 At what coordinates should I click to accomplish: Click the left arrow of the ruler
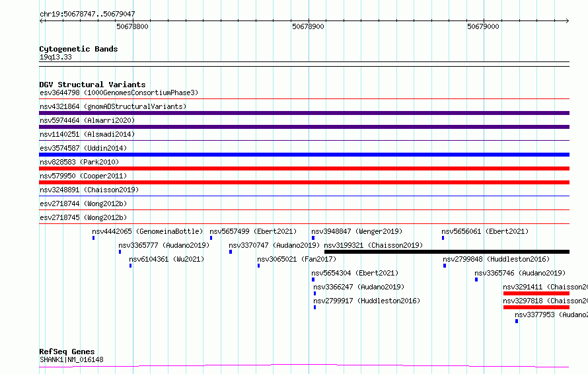(x=42, y=20)
